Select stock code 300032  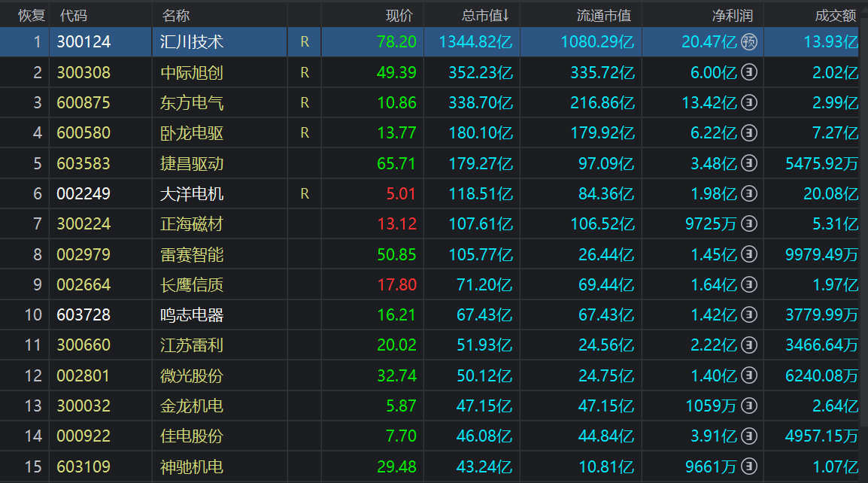click(83, 406)
